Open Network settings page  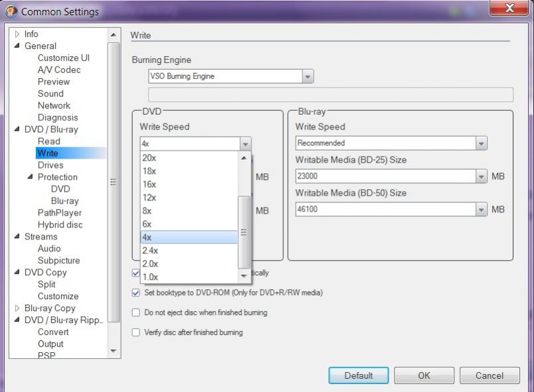[x=54, y=105]
